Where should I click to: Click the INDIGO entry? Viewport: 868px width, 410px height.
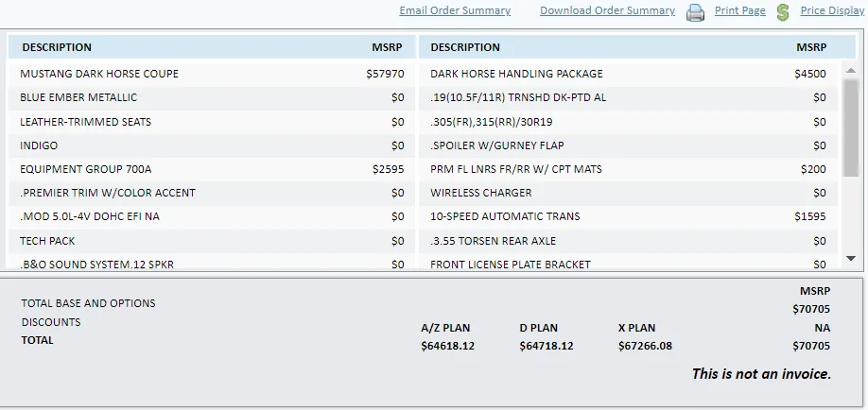click(39, 145)
